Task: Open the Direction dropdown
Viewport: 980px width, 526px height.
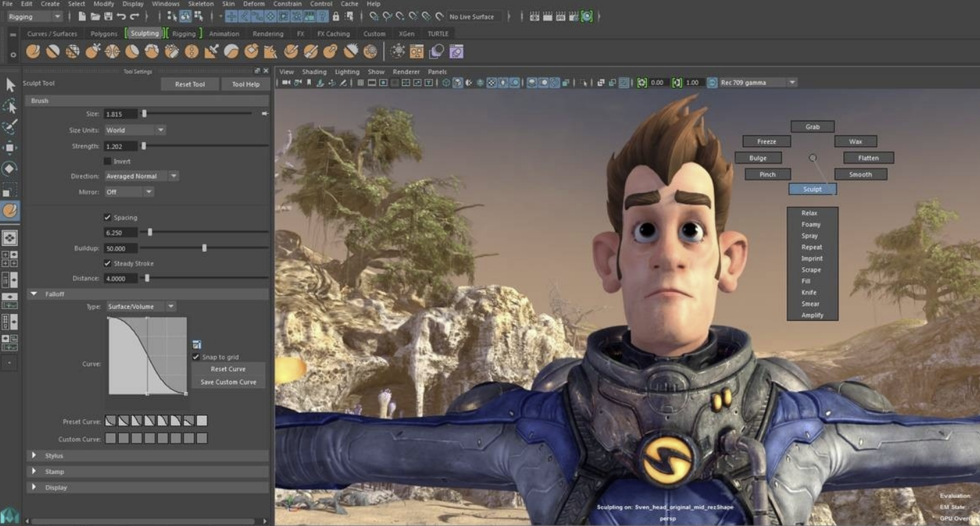Action: pyautogui.click(x=141, y=176)
